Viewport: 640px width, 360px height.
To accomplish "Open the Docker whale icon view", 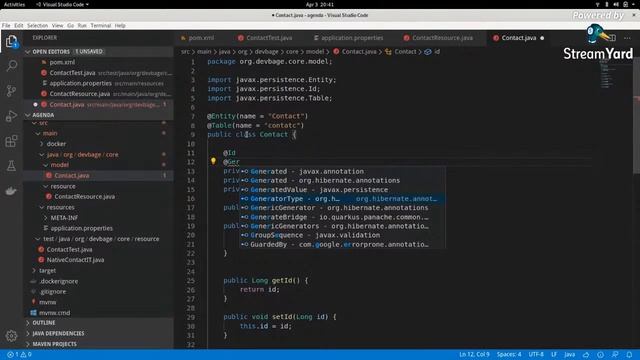I will point(11,191).
